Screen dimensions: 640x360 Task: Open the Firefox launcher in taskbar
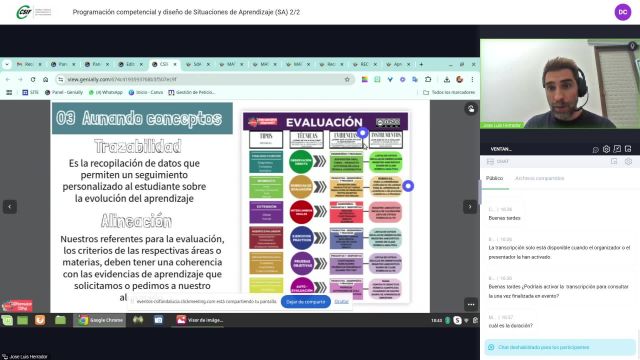40,320
